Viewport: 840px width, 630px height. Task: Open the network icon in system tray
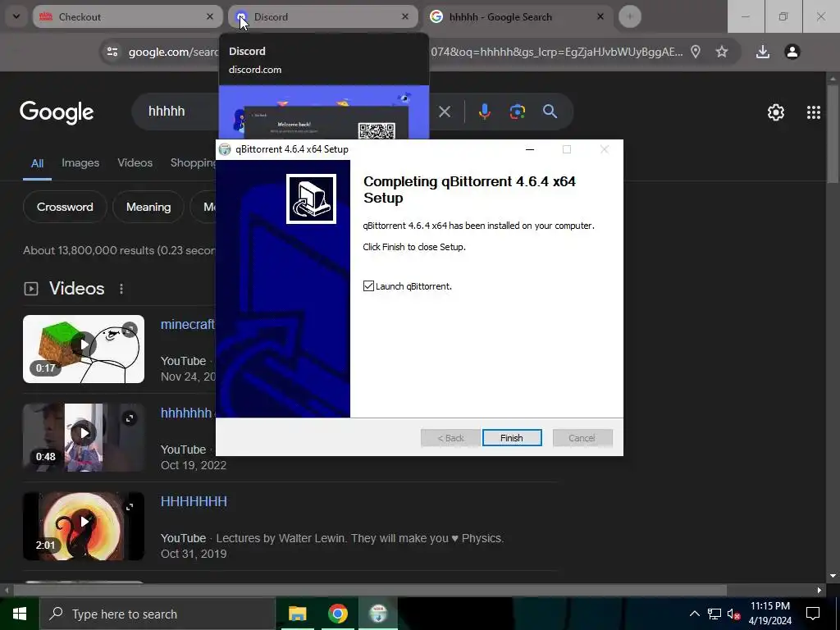pos(714,614)
